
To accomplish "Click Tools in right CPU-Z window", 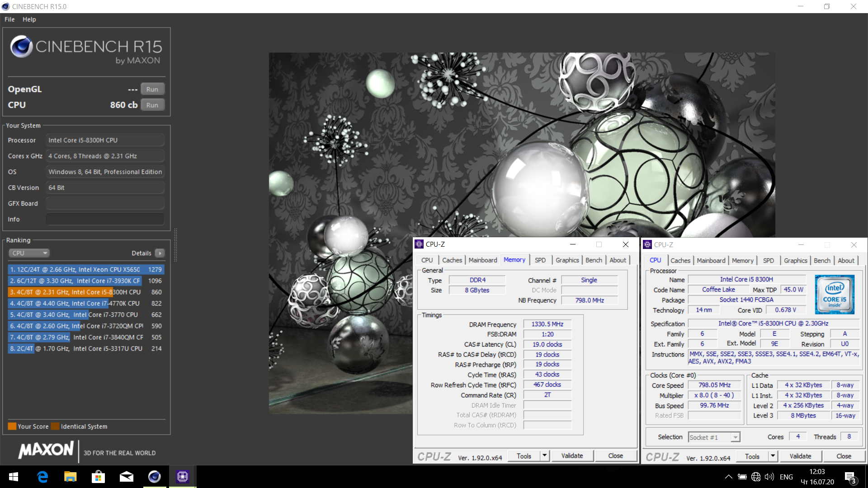I will (752, 456).
